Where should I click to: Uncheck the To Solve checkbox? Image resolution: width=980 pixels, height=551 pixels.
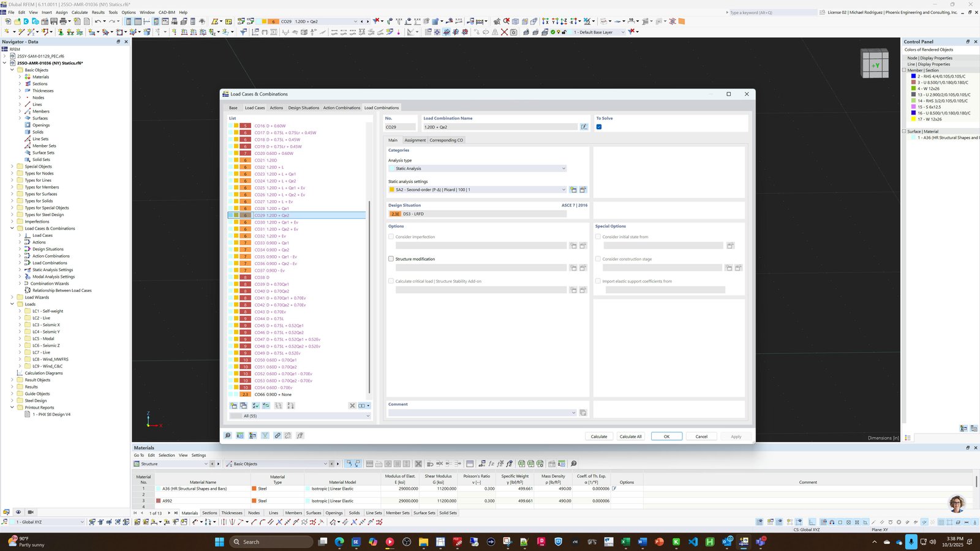(599, 127)
